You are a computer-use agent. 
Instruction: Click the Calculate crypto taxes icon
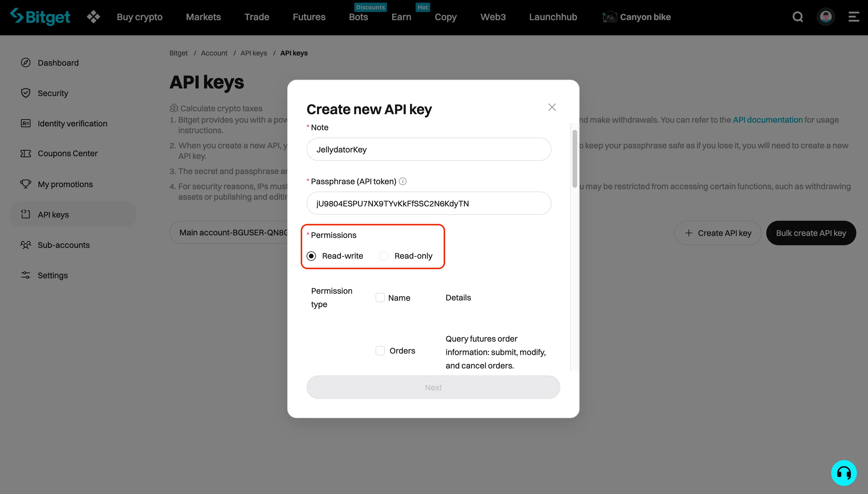click(174, 108)
